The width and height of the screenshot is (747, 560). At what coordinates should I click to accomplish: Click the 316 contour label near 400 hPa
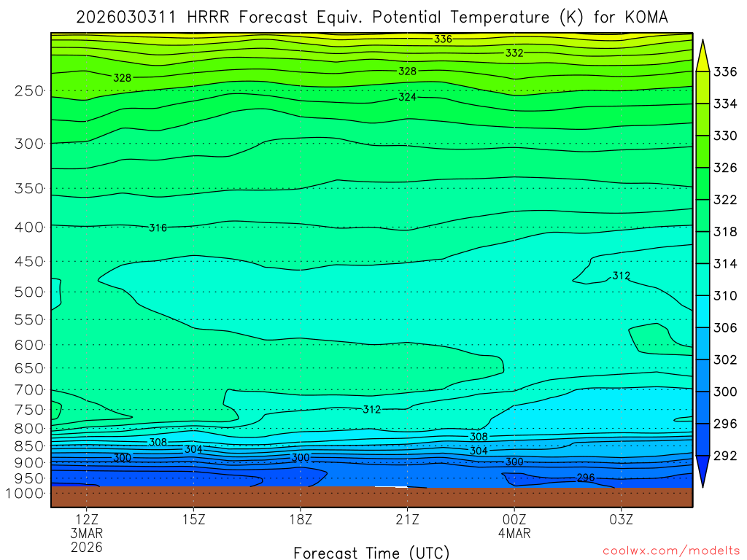point(158,228)
